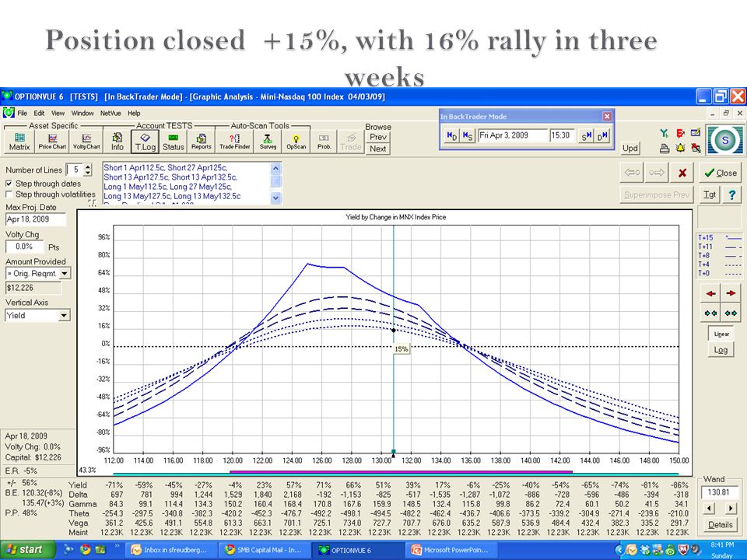Close the In BackTrader Mode panel

607,116
